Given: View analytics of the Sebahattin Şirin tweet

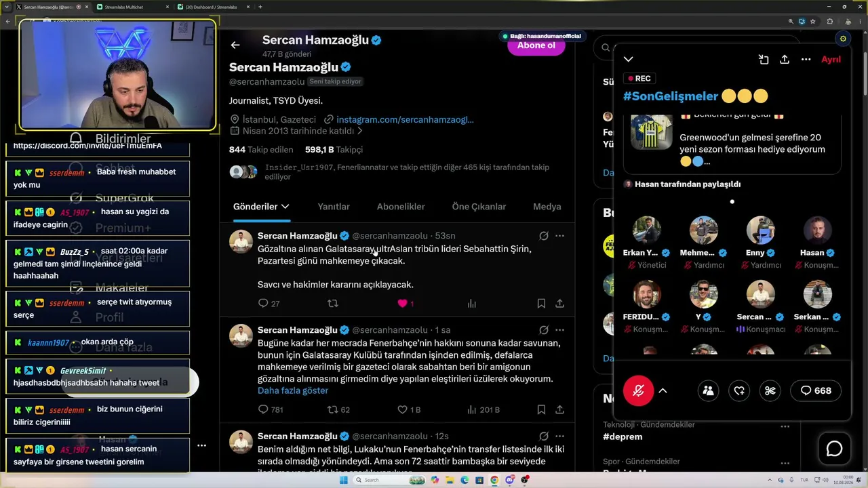Looking at the screenshot, I should 472,304.
